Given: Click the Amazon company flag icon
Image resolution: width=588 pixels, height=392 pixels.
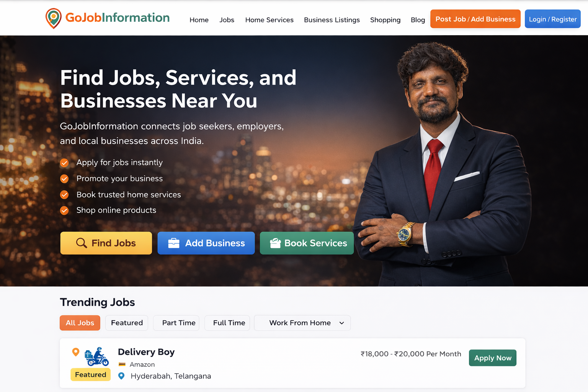Looking at the screenshot, I should coord(122,364).
